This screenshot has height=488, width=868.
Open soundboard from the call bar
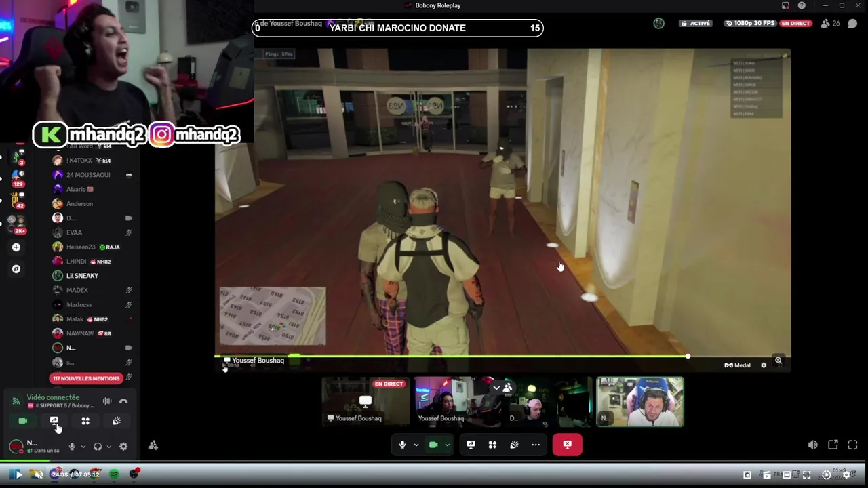tap(514, 445)
